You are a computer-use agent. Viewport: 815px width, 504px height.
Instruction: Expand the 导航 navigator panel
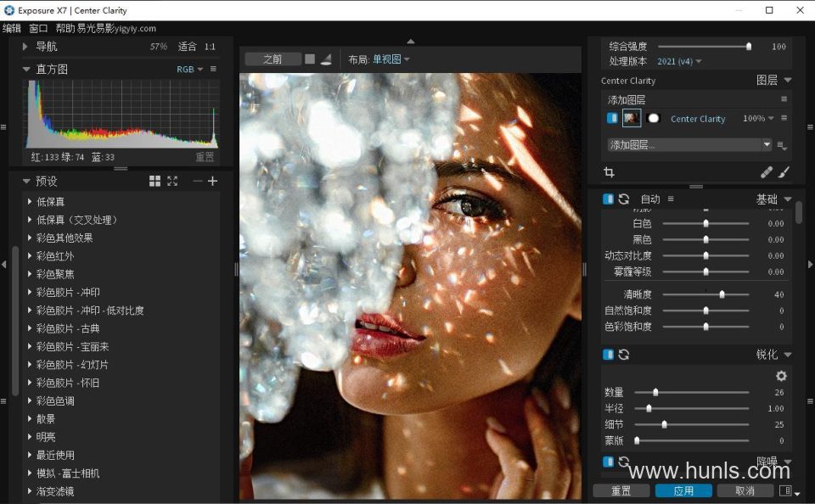(x=25, y=47)
